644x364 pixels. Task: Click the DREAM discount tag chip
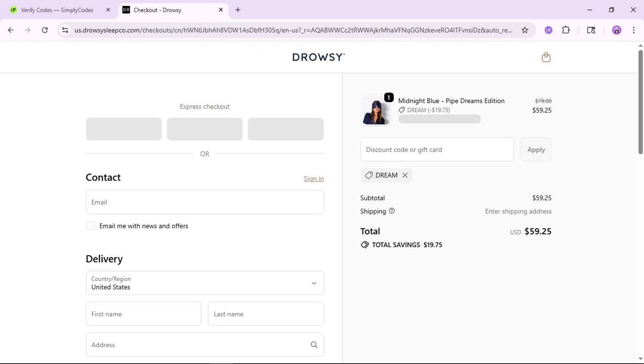[x=386, y=175]
